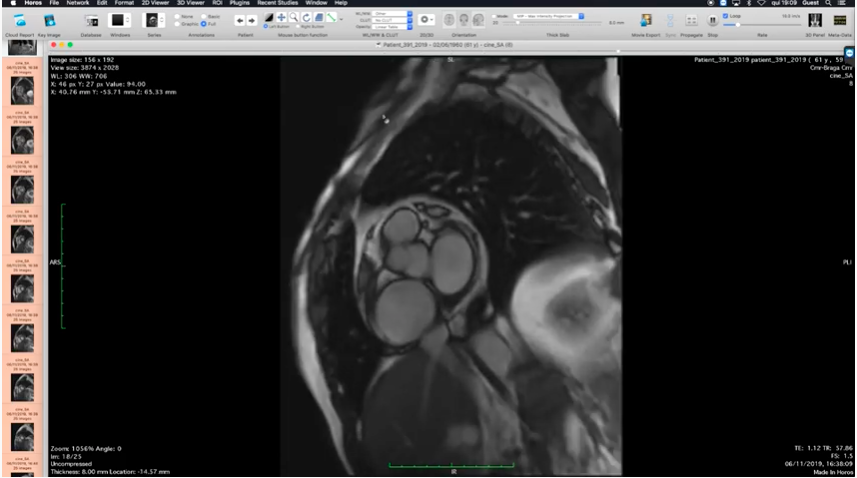Select the Length measurement ROI tool
The height and width of the screenshot is (478, 857).
[331, 18]
